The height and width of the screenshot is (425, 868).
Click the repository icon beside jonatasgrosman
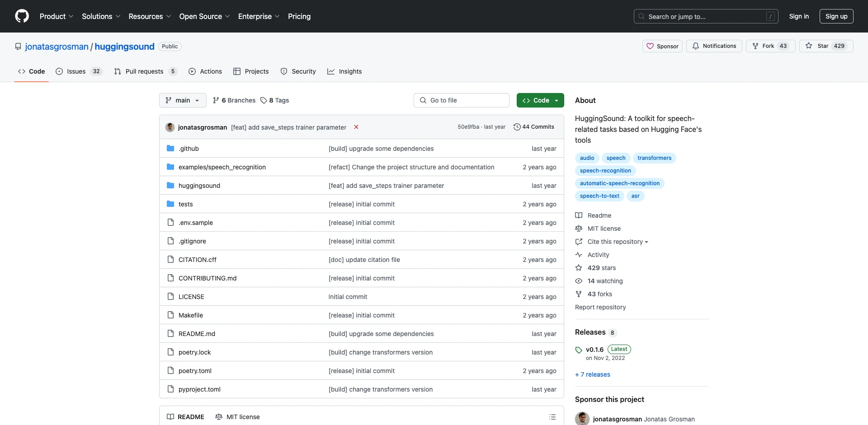point(18,47)
